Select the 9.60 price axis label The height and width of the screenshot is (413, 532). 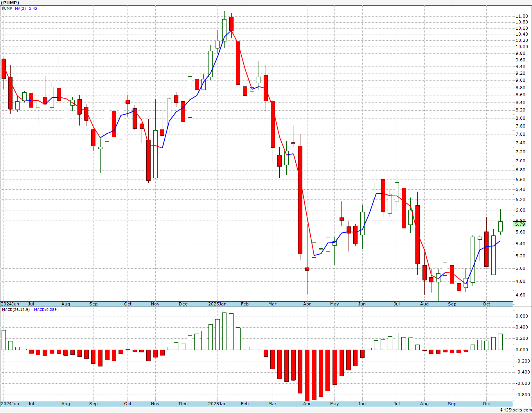click(x=520, y=60)
